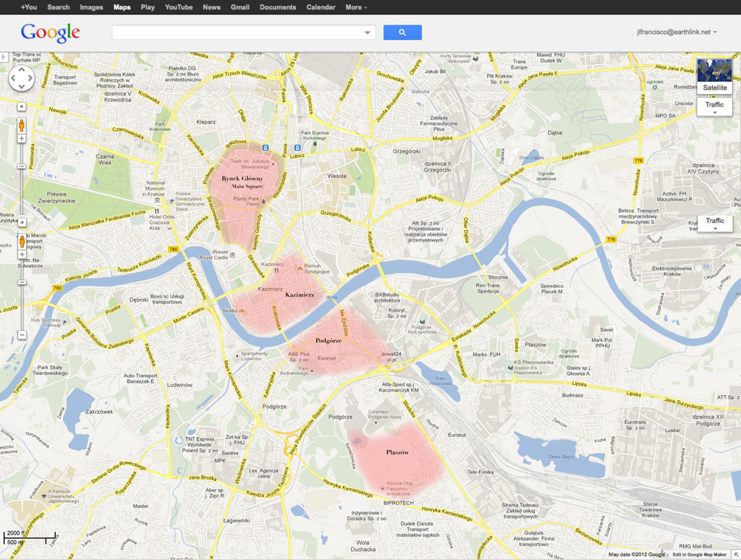The image size is (741, 560).
Task: Click the Łagiewniki label
Action: click(x=237, y=520)
